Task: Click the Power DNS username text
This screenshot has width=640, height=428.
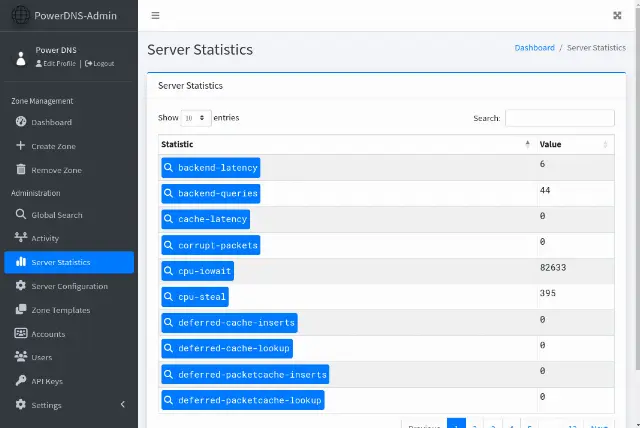Action: (56, 50)
